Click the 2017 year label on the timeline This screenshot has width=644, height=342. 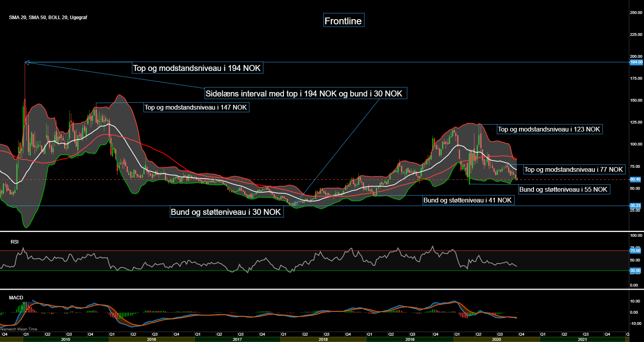237,340
